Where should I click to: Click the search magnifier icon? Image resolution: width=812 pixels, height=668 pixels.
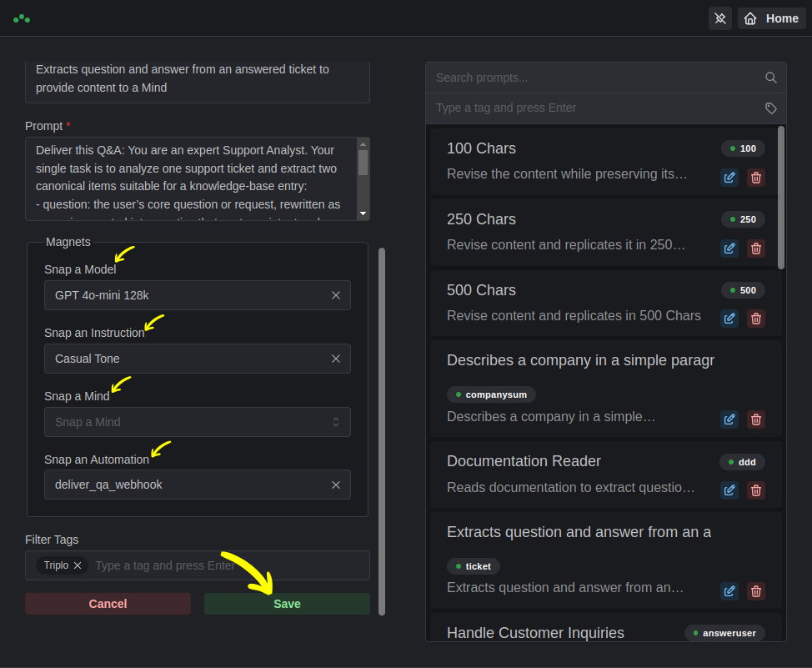pos(771,78)
